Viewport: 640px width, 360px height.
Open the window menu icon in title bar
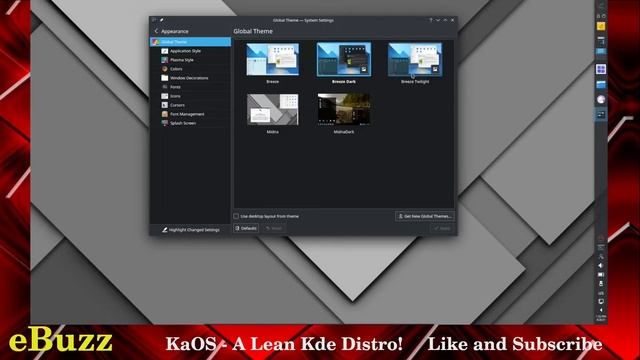154,20
